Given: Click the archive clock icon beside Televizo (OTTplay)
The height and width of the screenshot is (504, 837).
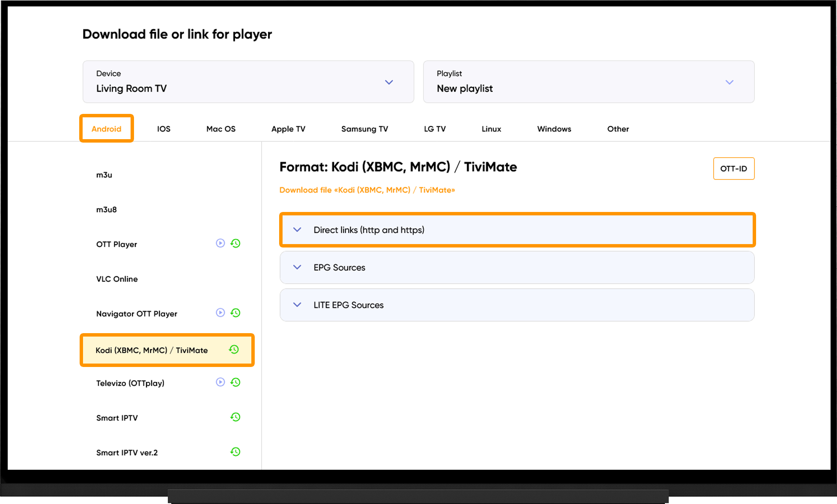Looking at the screenshot, I should (x=235, y=382).
